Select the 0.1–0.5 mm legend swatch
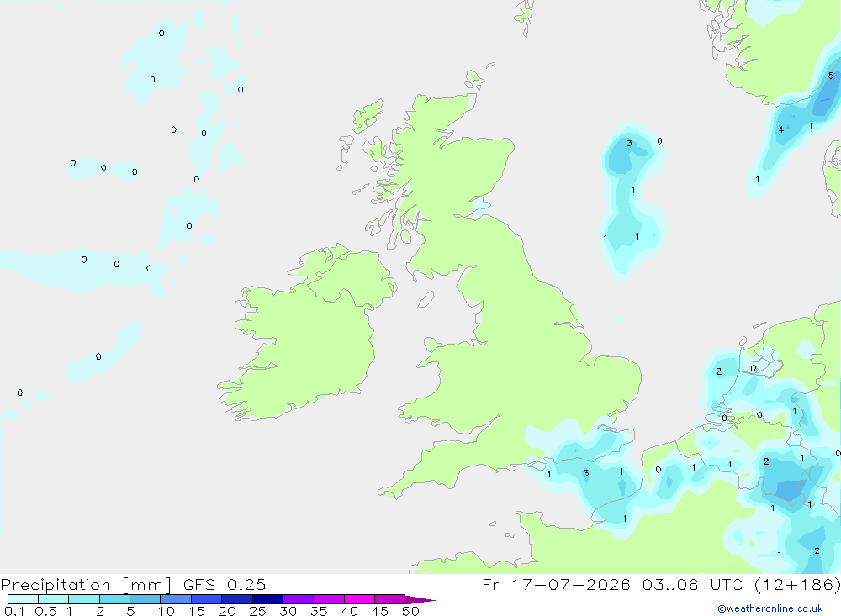Viewport: 841px width, 616px height. (23, 599)
